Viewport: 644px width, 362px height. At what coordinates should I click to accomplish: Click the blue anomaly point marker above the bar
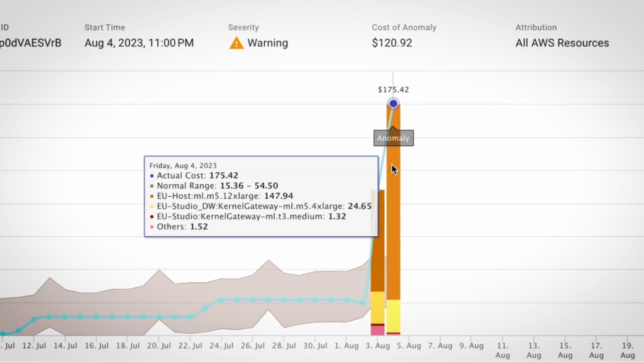(x=394, y=102)
